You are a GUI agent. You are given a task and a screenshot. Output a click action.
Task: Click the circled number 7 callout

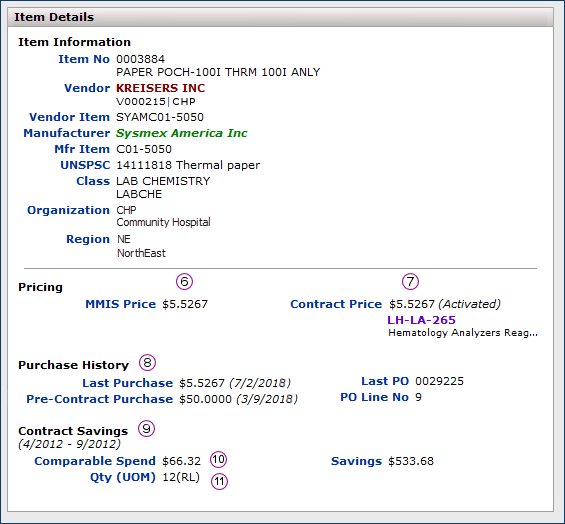(x=410, y=281)
